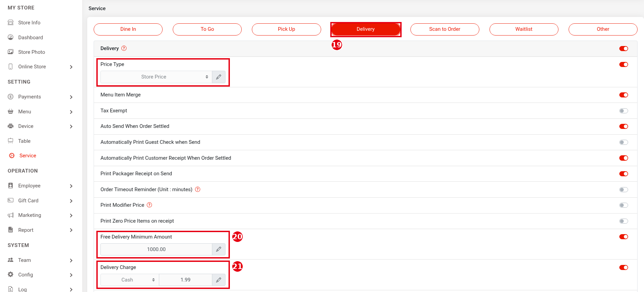This screenshot has height=292, width=644.
Task: Click the Store Info sidebar icon
Action: coord(11,23)
